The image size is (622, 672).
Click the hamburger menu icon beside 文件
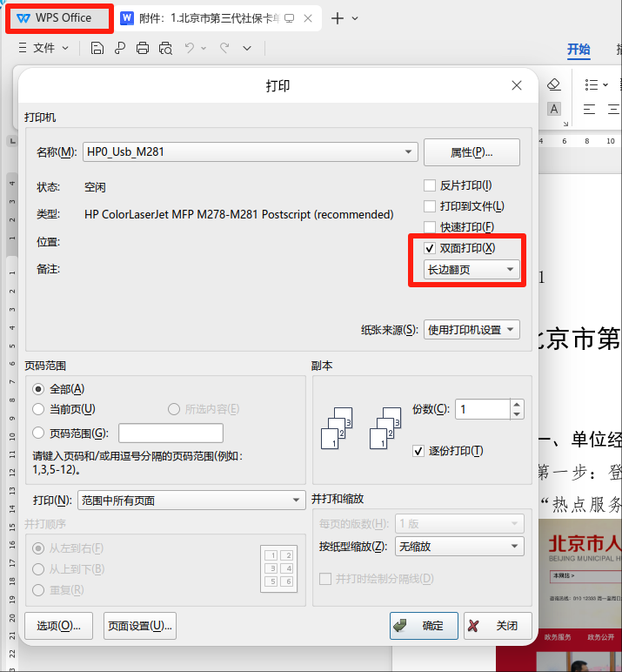(x=23, y=48)
